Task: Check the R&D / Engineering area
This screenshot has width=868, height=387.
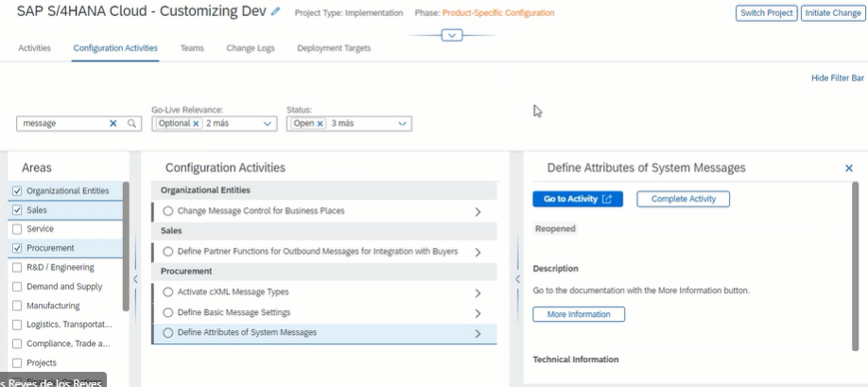Action: [x=17, y=268]
